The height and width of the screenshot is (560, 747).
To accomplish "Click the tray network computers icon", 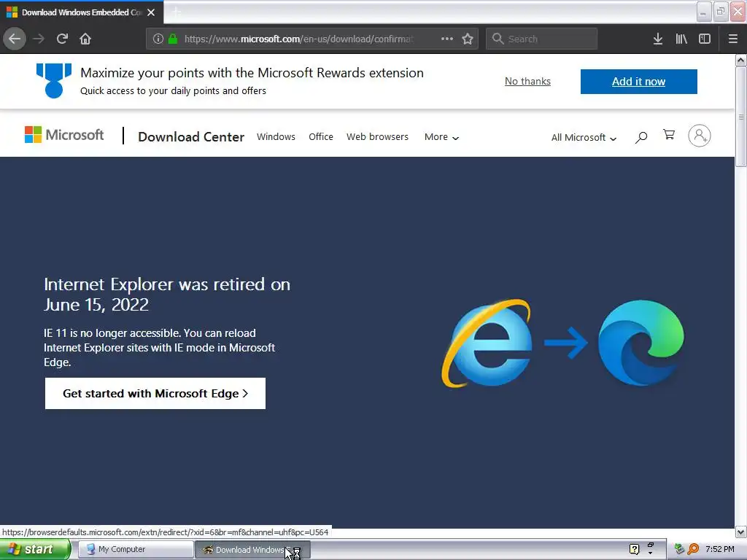I will (679, 549).
